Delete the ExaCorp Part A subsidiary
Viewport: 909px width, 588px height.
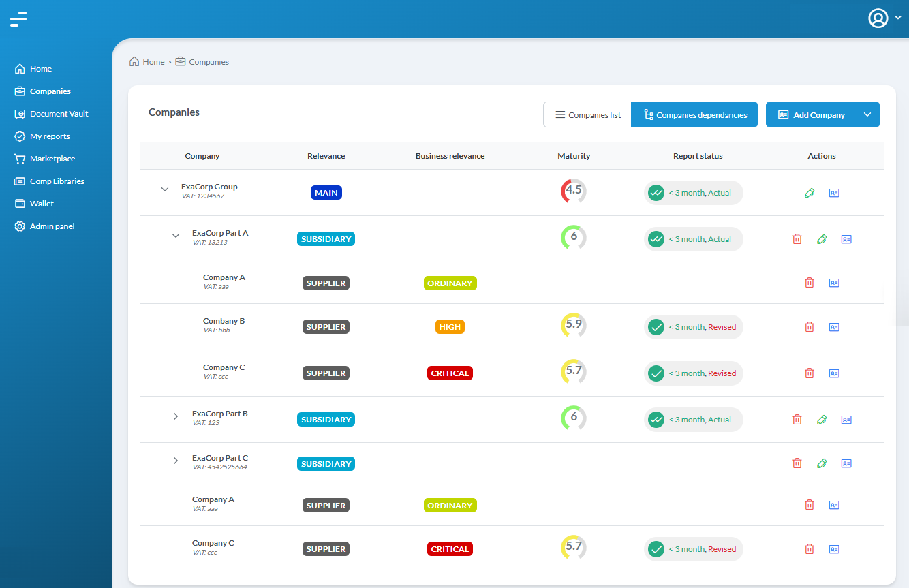click(x=797, y=239)
